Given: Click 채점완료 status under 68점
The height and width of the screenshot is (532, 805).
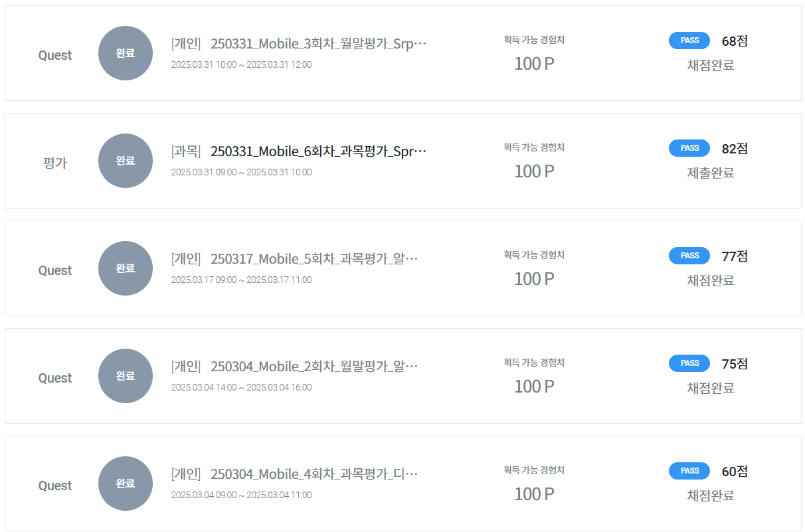Looking at the screenshot, I should pos(711,65).
